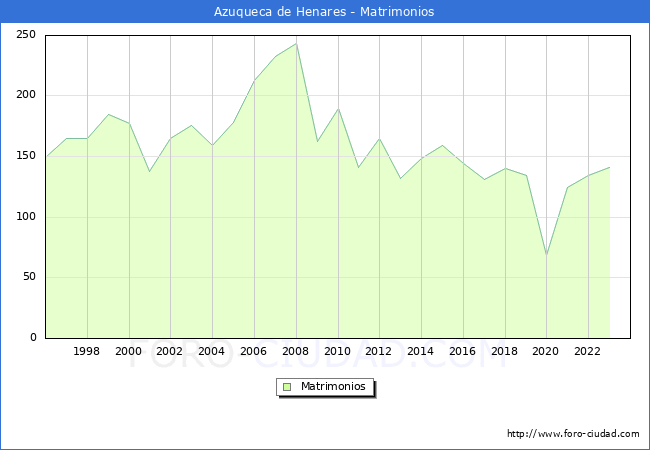Click the 2018 x-axis label

click(x=504, y=351)
